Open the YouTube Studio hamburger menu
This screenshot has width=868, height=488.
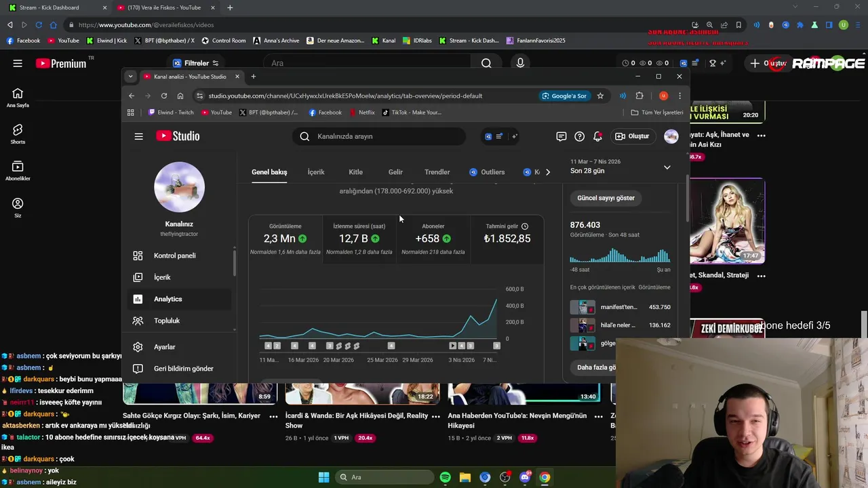pos(138,136)
